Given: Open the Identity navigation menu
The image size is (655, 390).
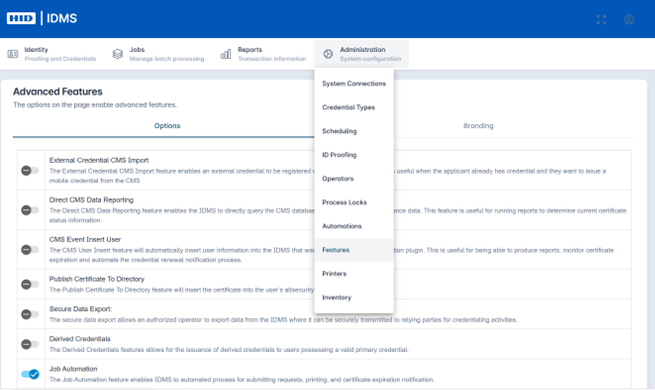Looking at the screenshot, I should click(x=52, y=54).
